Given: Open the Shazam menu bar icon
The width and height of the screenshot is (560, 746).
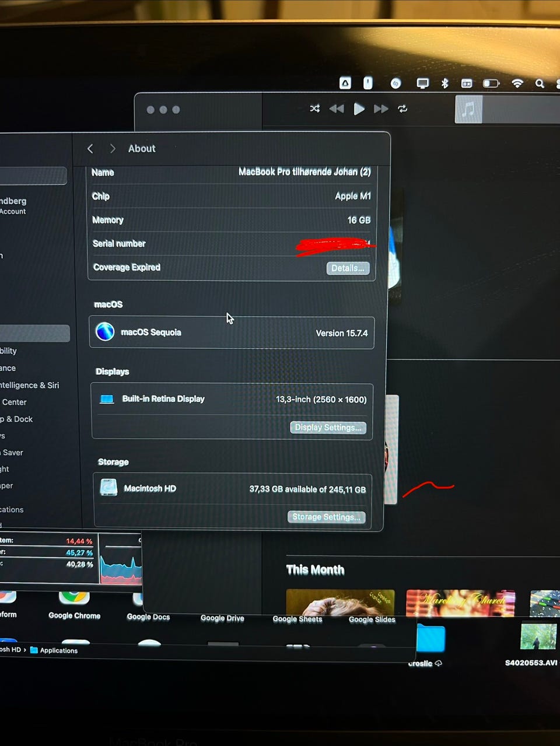Looking at the screenshot, I should click(395, 83).
